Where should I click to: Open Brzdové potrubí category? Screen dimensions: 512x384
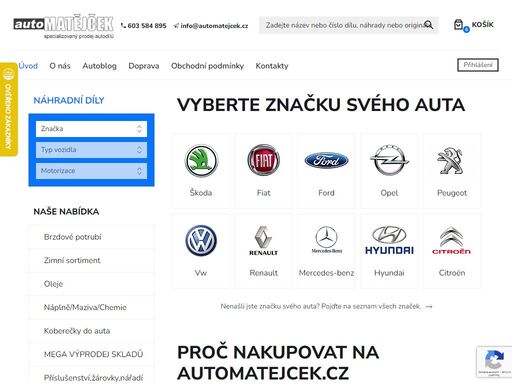(91, 237)
